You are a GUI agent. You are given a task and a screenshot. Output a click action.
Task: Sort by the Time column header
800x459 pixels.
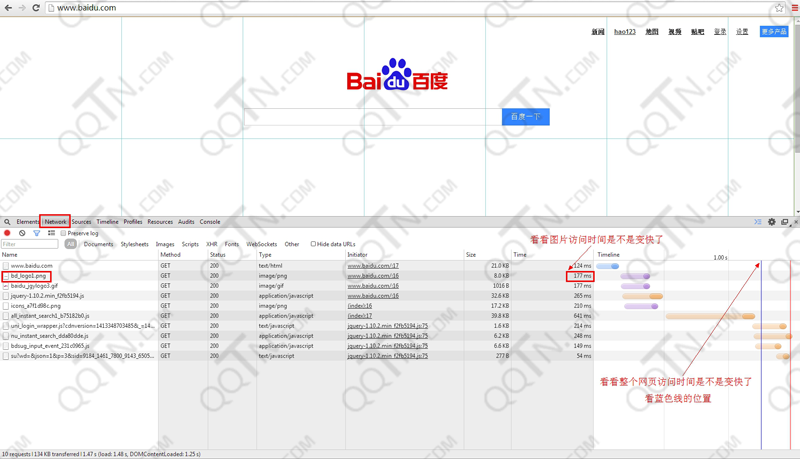[x=553, y=254]
